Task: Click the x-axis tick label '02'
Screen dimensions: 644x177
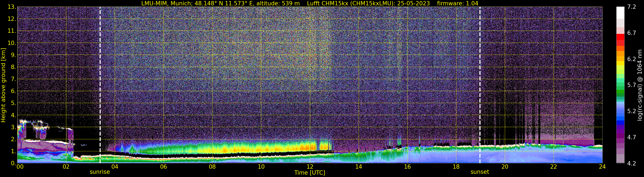Action: tap(66, 167)
